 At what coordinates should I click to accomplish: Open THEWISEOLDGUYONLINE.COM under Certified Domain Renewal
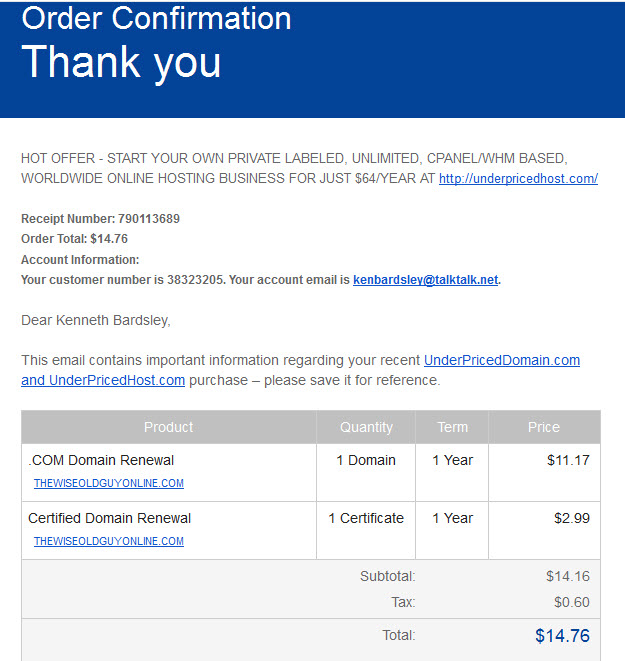(109, 541)
